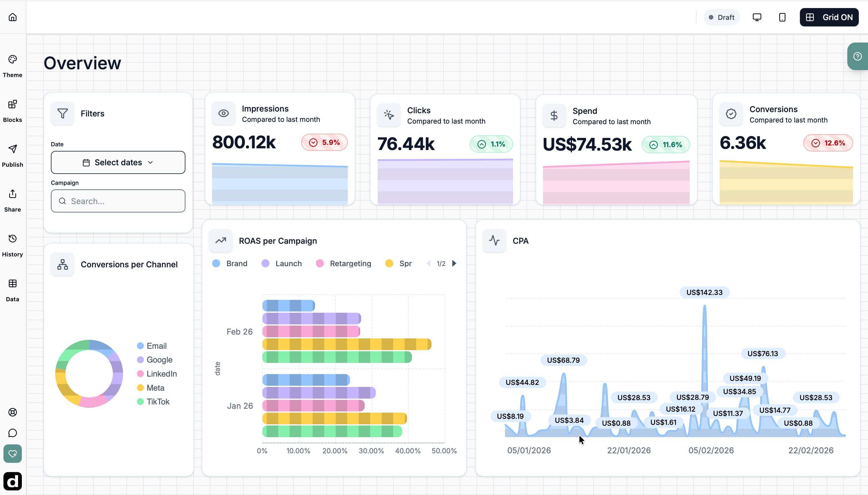Click the Clicks 1.1% change badge
Screen dimensions: 868x495
tap(491, 144)
